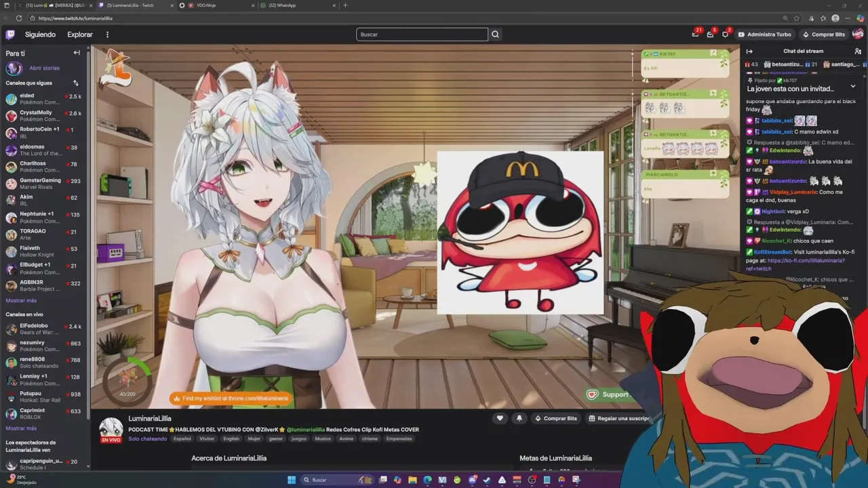
Task: Go to Siguiendo page
Action: coord(40,35)
